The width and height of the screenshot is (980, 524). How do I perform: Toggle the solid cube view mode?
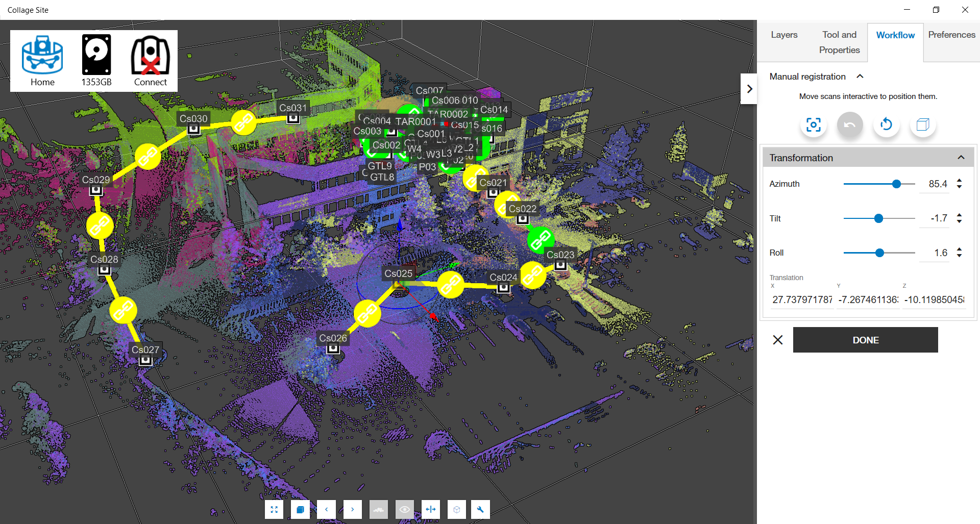(301, 509)
